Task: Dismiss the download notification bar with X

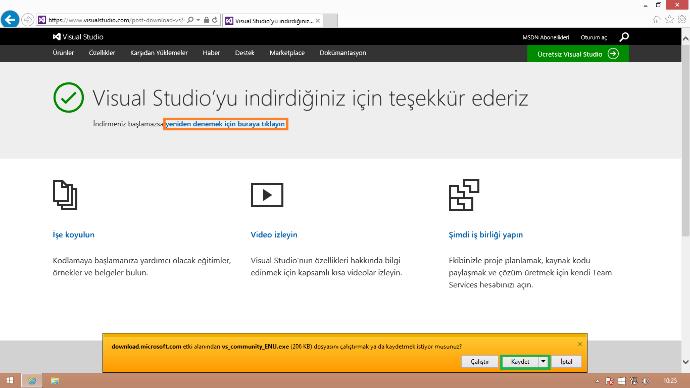Action: pyautogui.click(x=580, y=344)
